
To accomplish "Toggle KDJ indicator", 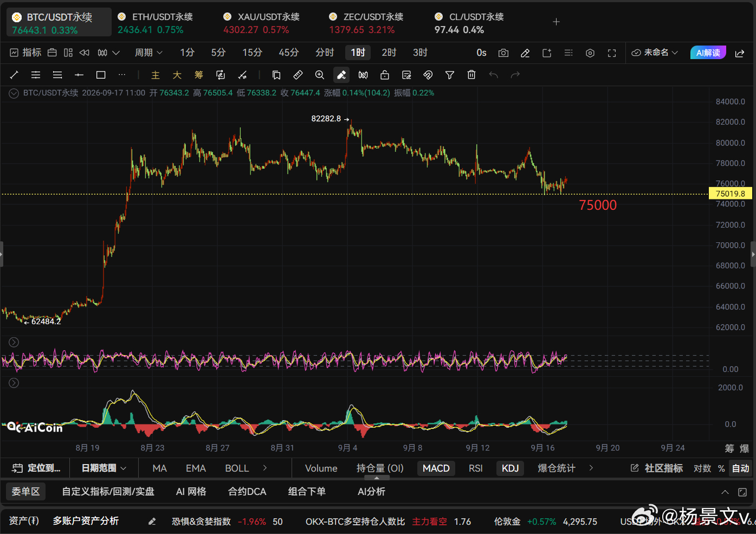I will (x=511, y=468).
